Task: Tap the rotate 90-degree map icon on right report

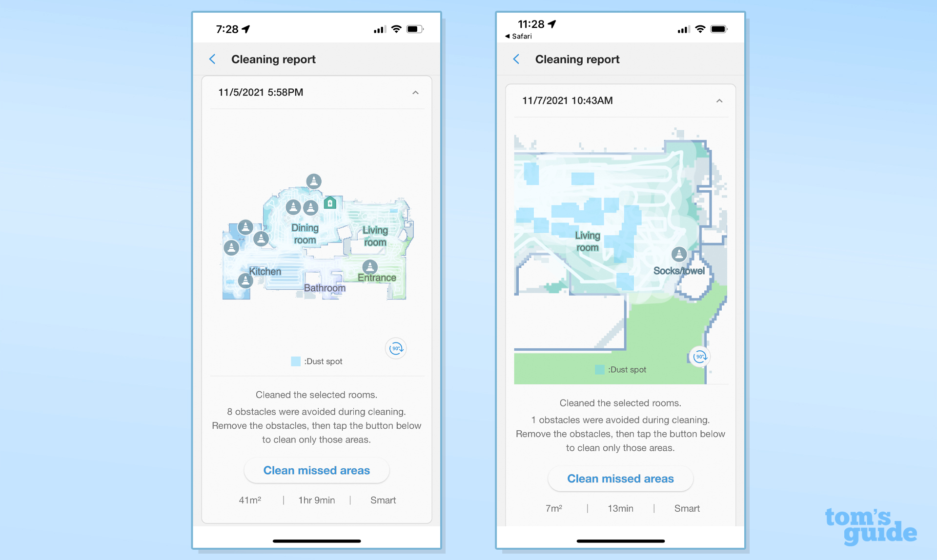Action: pyautogui.click(x=700, y=355)
